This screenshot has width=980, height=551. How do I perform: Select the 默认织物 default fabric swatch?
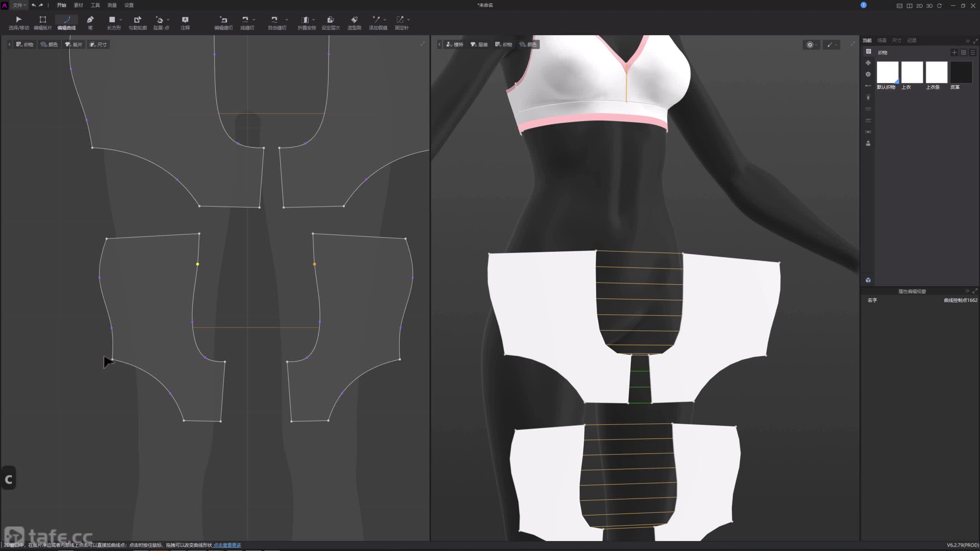887,72
